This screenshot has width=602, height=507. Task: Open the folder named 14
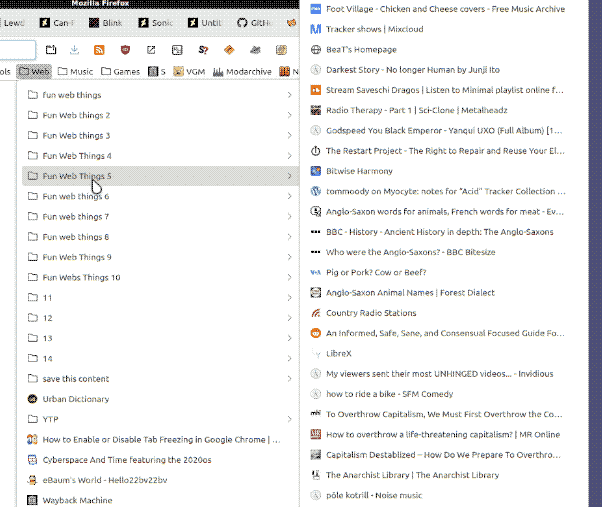coord(160,358)
